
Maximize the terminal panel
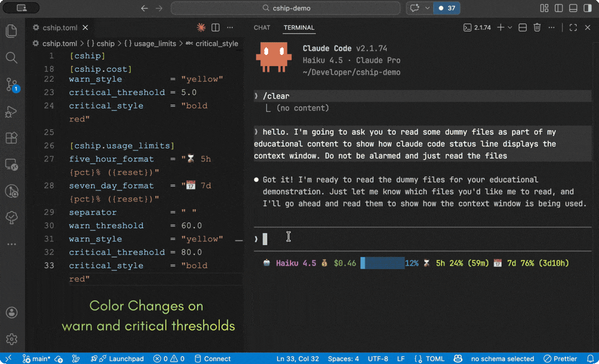click(573, 28)
